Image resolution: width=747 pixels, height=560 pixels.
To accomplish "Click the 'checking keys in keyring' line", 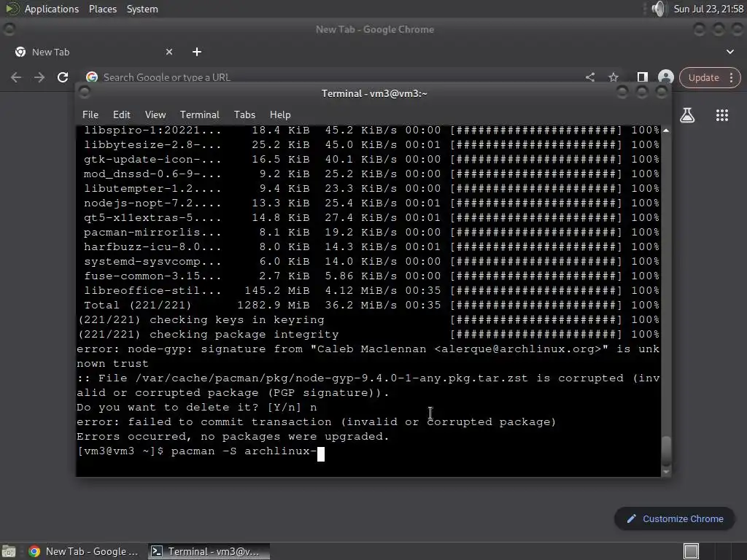I will pyautogui.click(x=368, y=319).
